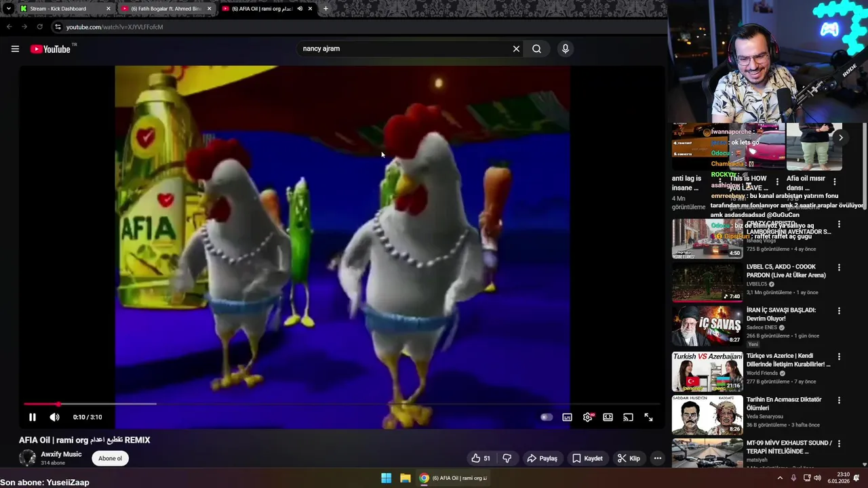The height and width of the screenshot is (488, 868).
Task: Open notifications bell in taskbar
Action: [x=856, y=478]
